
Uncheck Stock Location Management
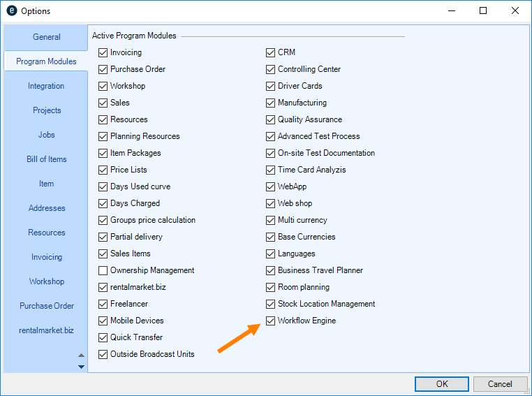coord(271,304)
